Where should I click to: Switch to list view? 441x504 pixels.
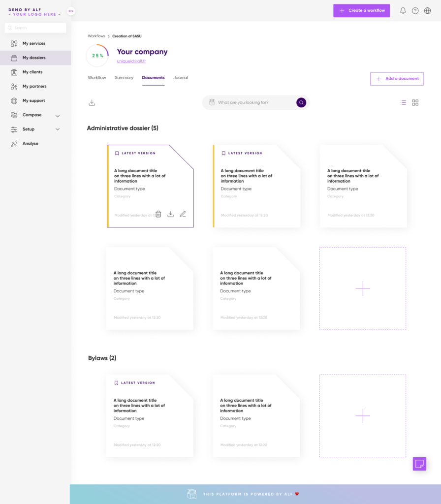403,102
